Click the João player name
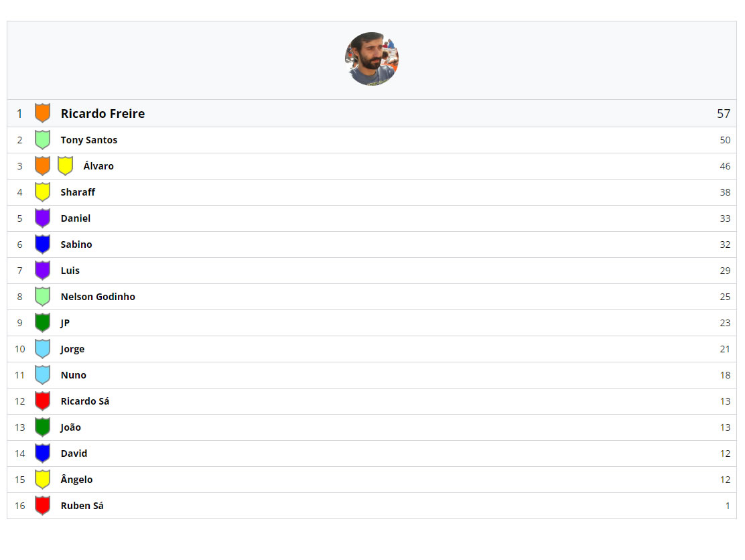This screenshot has height=560, width=745. tap(70, 427)
